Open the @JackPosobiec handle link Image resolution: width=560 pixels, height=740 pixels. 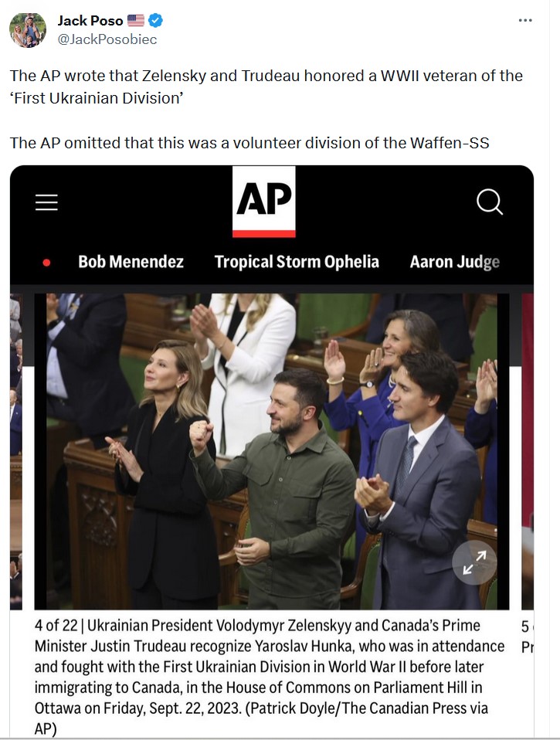click(107, 39)
